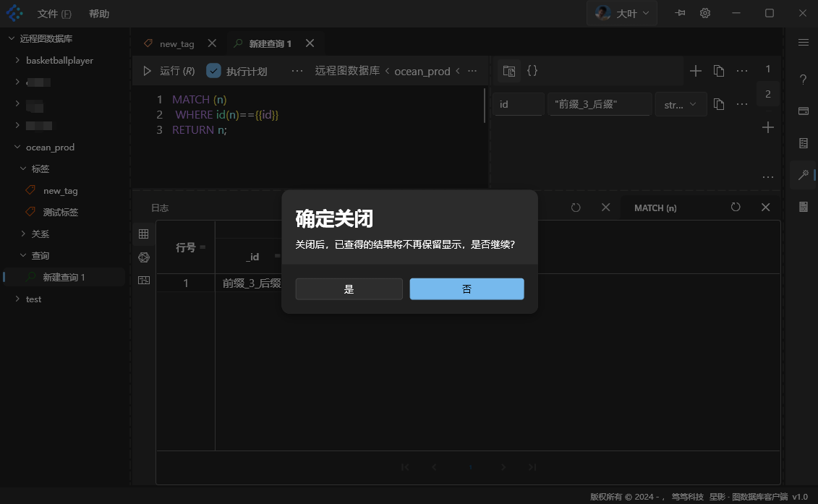Open the 文件 menu
Screen dimensions: 818x504
(54, 14)
